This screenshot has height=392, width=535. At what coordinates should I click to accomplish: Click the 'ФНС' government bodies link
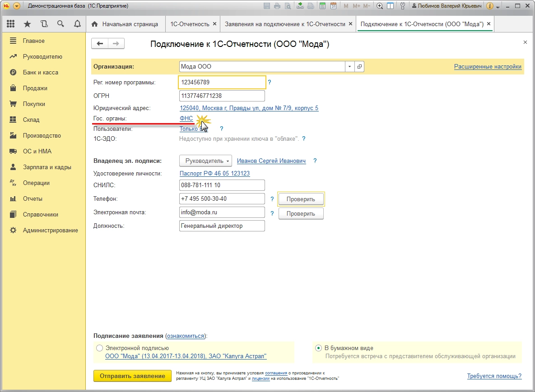coord(186,119)
